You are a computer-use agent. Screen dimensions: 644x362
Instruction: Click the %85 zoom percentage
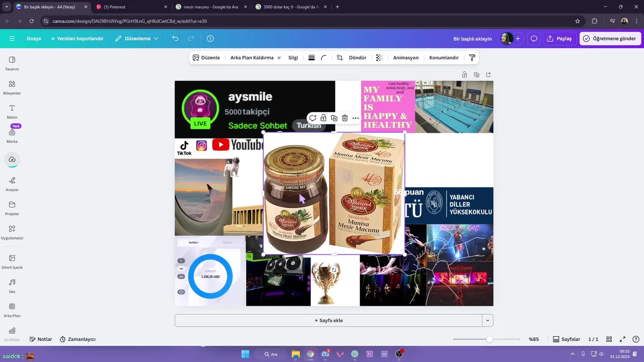534,339
